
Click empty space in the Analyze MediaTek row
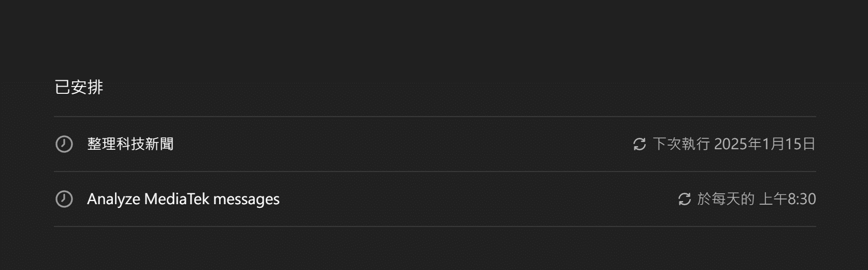tap(466, 199)
